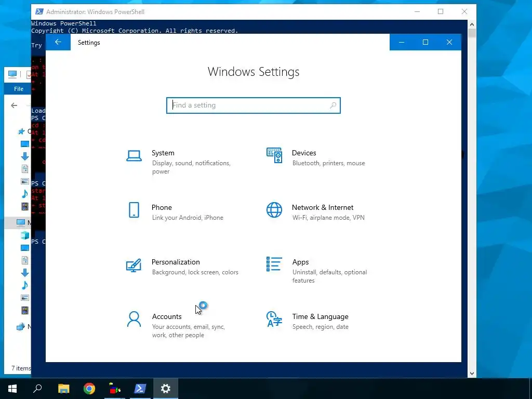Select the Pictures icon under This PC
This screenshot has width=532, height=399.
click(25, 298)
